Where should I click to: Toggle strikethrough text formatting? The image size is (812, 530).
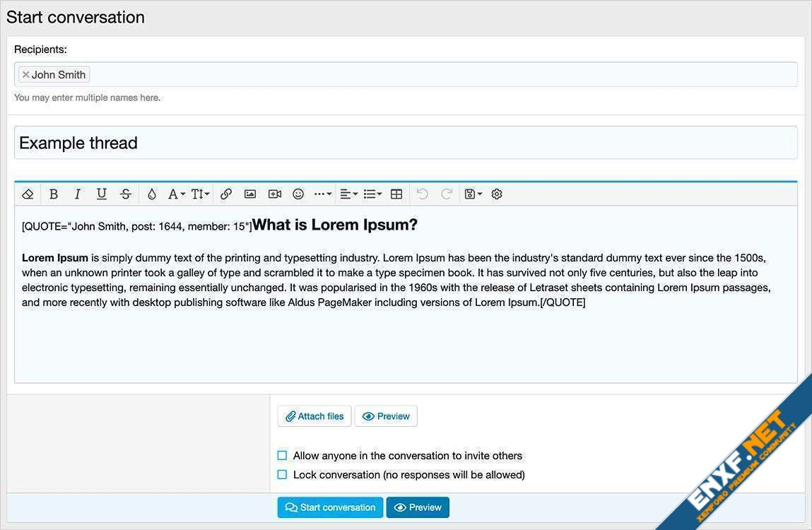[126, 194]
